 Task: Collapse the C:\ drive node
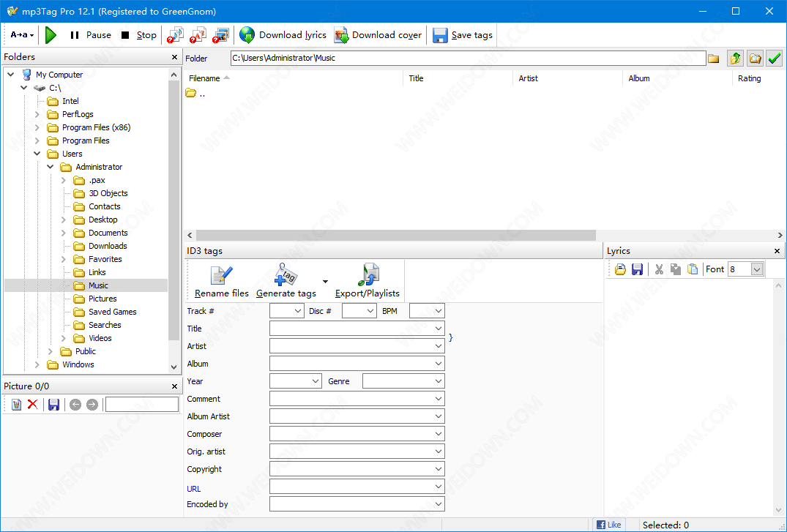[x=23, y=88]
